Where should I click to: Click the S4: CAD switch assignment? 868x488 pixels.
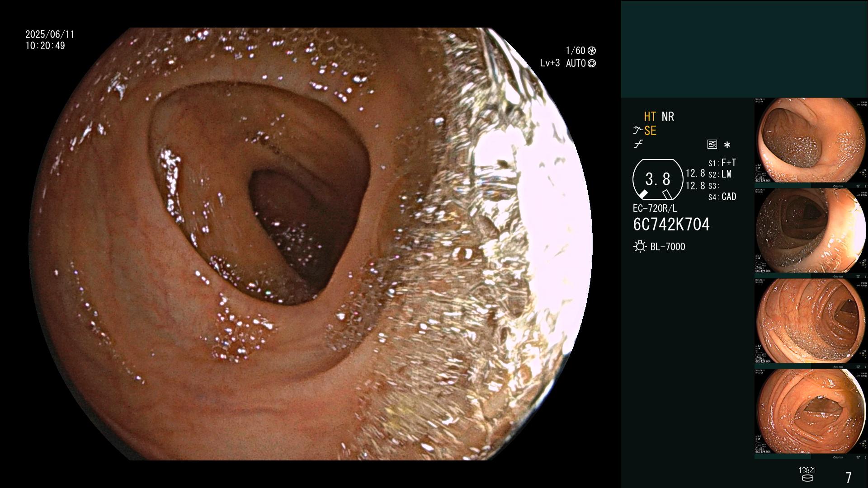tap(722, 197)
